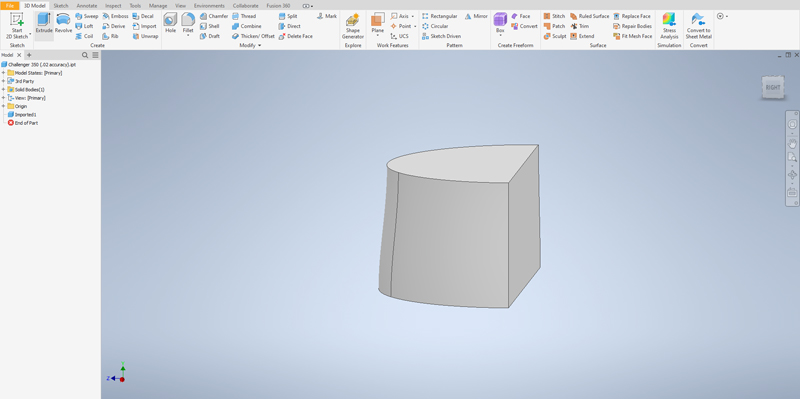Select the Thread tool

(x=244, y=16)
